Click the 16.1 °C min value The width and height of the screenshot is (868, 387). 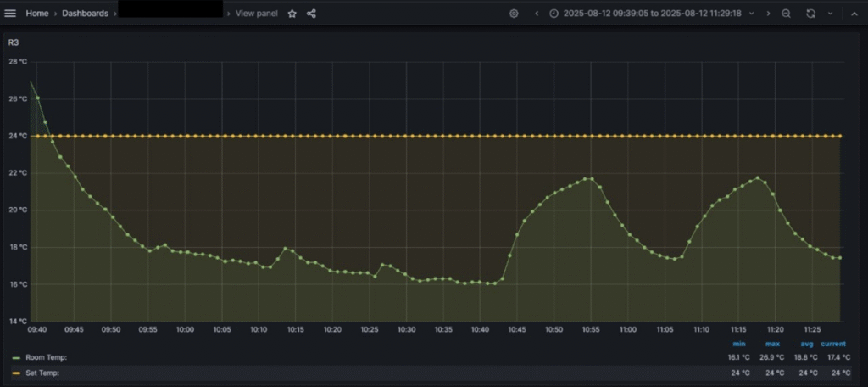[x=738, y=357]
